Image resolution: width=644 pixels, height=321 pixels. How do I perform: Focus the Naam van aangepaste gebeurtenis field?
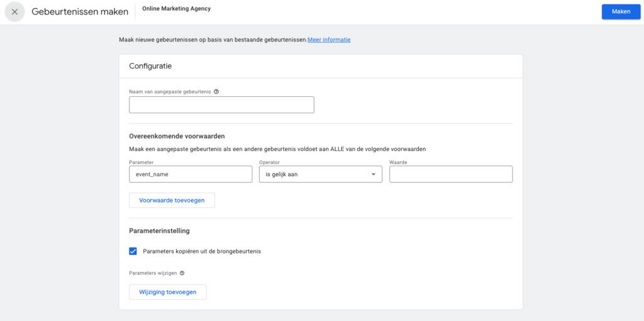tap(221, 105)
